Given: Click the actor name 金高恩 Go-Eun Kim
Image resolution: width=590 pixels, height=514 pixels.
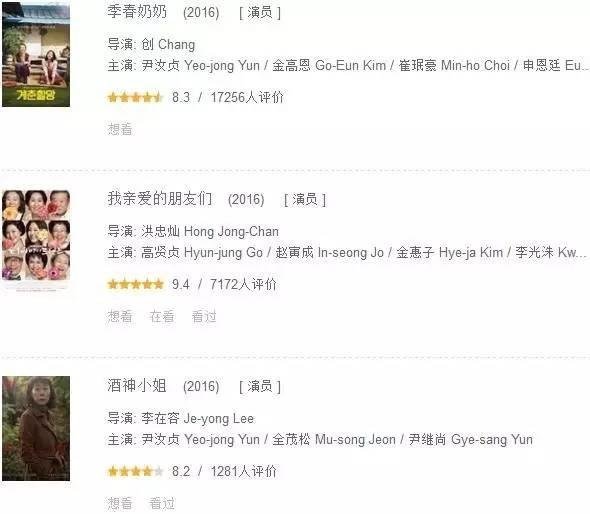Looking at the screenshot, I should tap(329, 65).
